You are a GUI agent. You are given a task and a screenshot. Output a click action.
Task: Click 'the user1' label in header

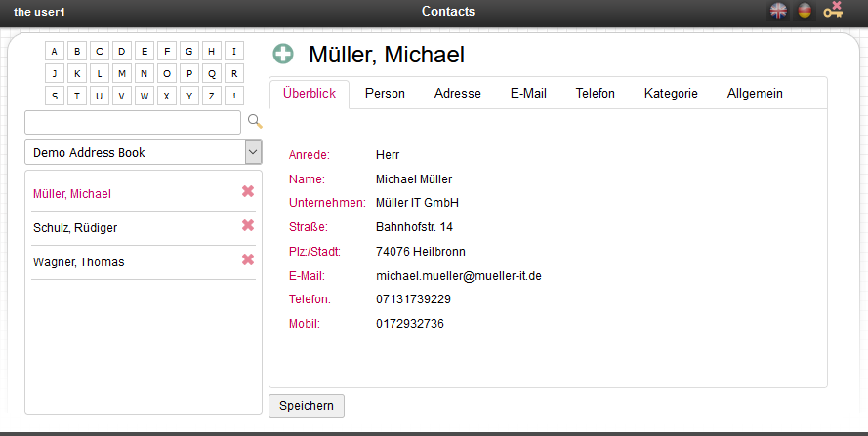click(x=39, y=12)
